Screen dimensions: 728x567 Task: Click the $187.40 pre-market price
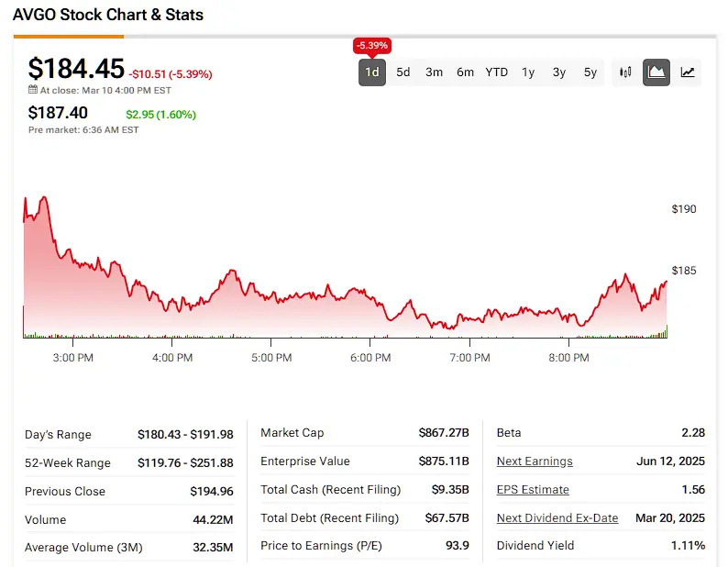tap(58, 113)
